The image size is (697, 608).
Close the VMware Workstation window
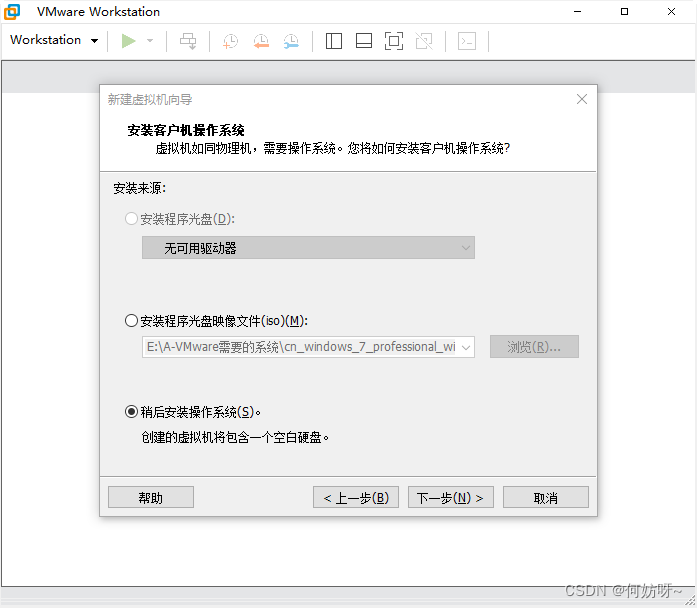(671, 12)
